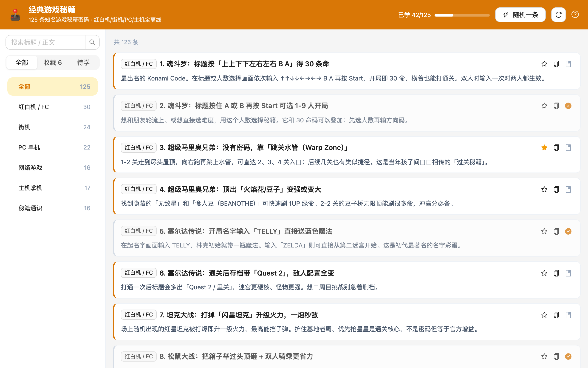Switch to the 收藏 6 tab
The width and height of the screenshot is (588, 368).
(52, 63)
